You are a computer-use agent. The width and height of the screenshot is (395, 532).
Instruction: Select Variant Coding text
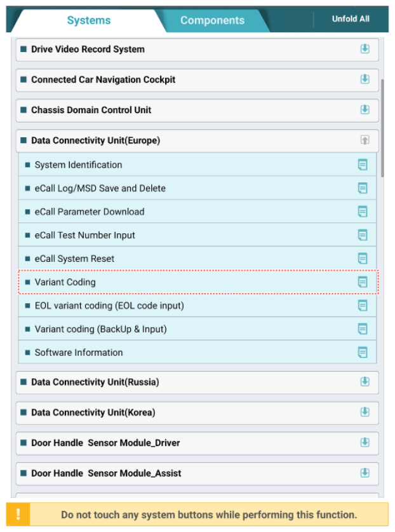[65, 282]
